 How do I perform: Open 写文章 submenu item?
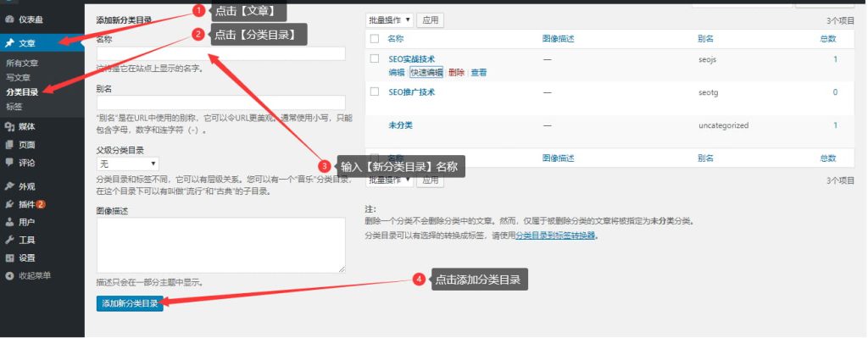point(19,78)
